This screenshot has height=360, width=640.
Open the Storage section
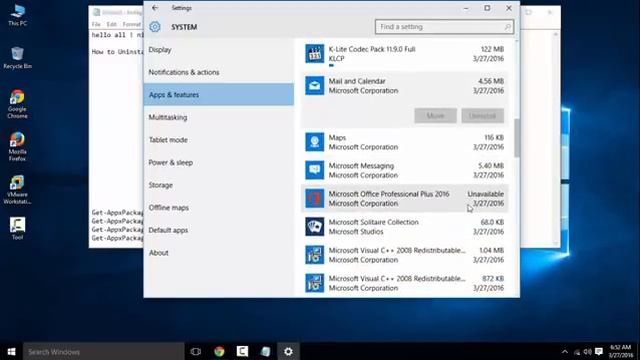(x=219, y=185)
